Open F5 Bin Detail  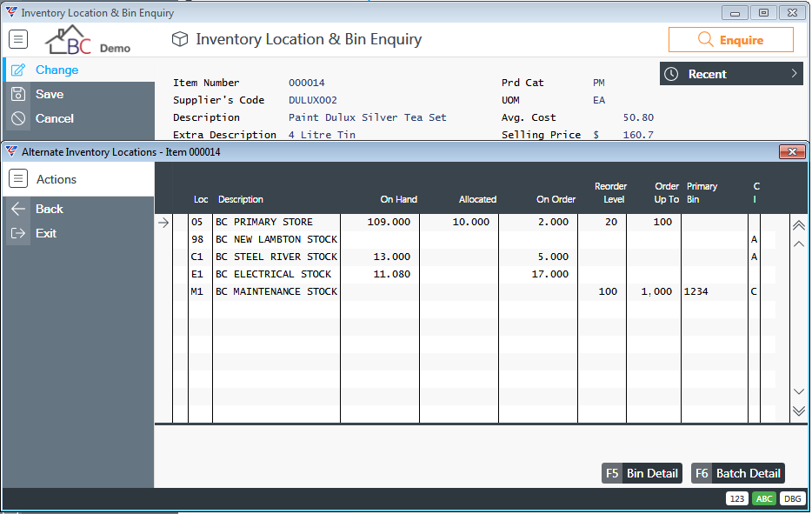click(642, 473)
